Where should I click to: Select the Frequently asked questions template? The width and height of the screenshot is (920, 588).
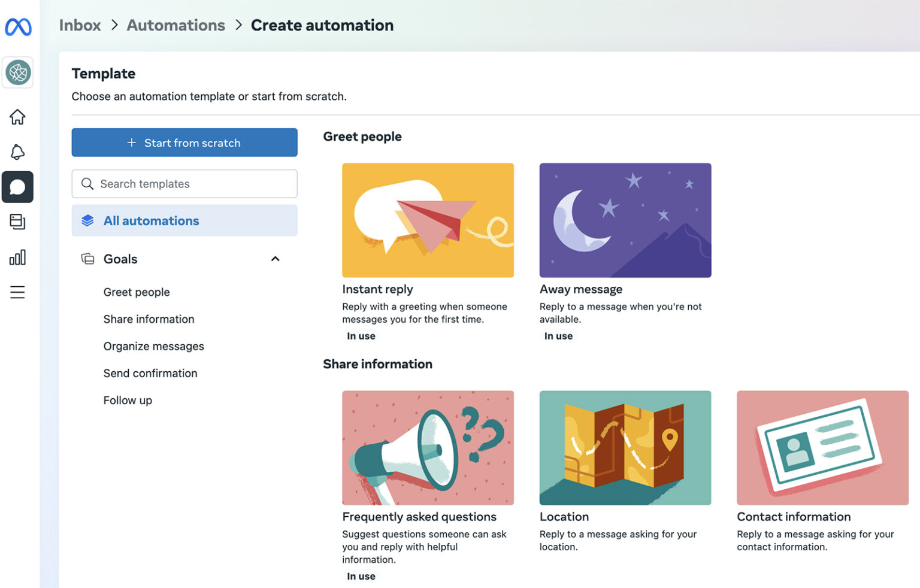[428, 447]
